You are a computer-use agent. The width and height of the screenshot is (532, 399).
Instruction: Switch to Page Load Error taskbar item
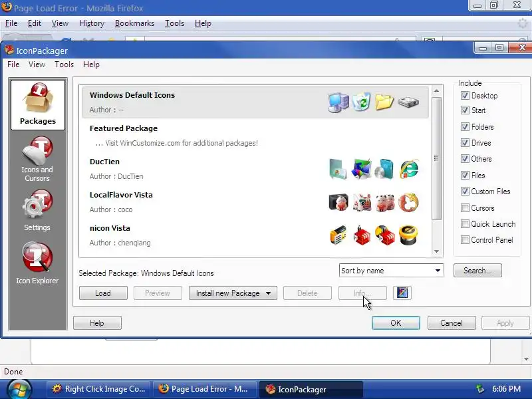coord(205,389)
